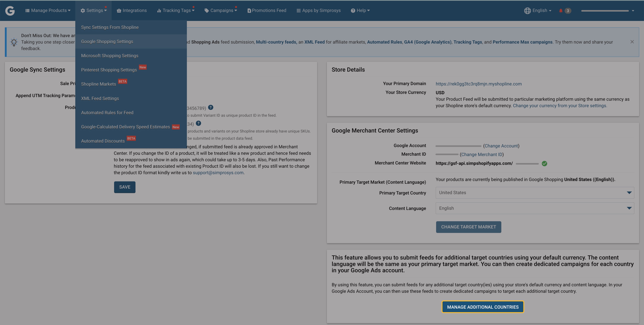The height and width of the screenshot is (325, 644).
Task: Click Performance Max campaigns banner link
Action: tap(523, 42)
